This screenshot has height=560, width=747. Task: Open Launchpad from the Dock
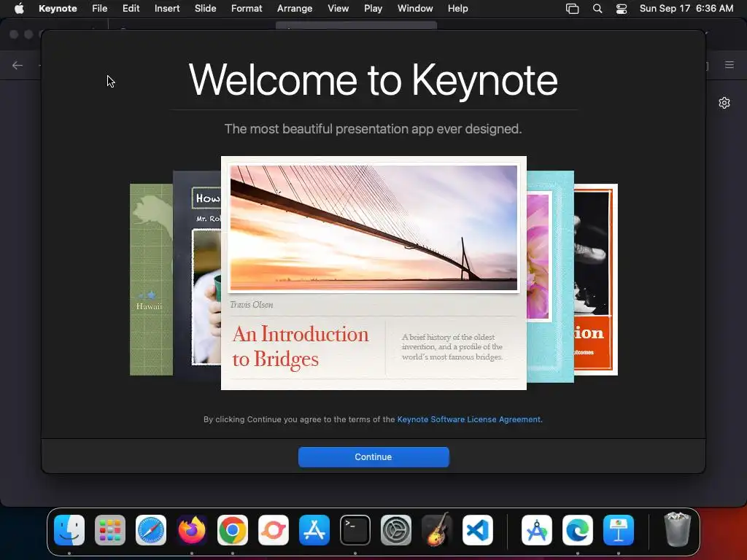tap(110, 530)
